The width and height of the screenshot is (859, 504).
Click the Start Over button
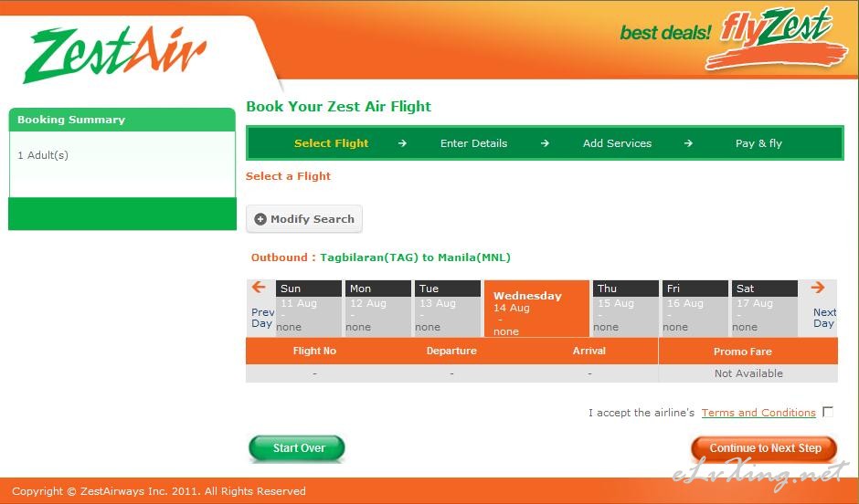pyautogui.click(x=297, y=448)
